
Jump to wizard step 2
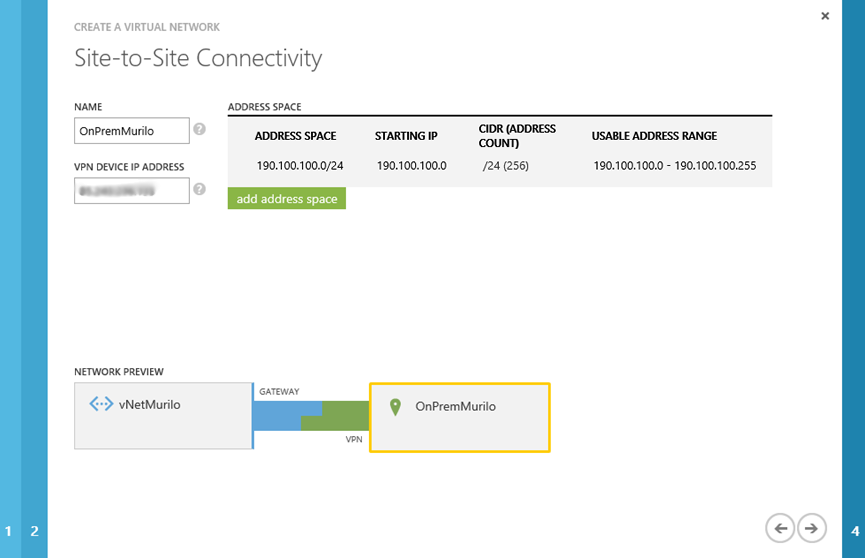pos(34,531)
